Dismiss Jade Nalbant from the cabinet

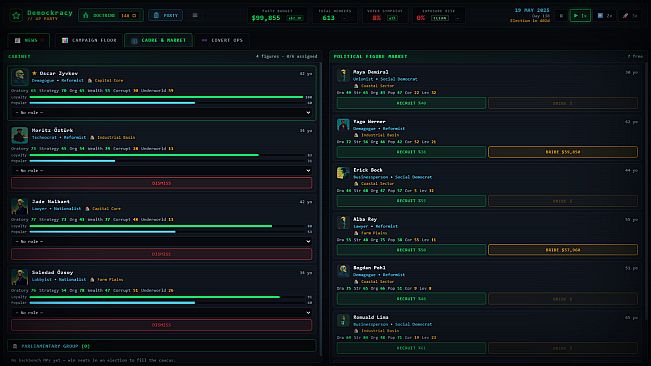(x=162, y=254)
